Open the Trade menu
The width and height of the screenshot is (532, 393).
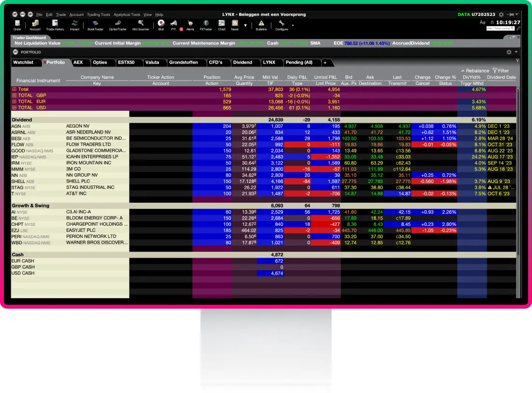[x=61, y=14]
